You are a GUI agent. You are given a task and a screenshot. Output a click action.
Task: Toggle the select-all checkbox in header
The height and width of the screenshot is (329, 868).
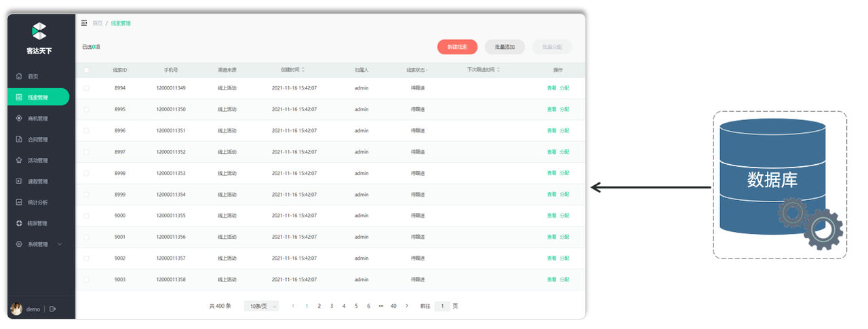(x=86, y=70)
